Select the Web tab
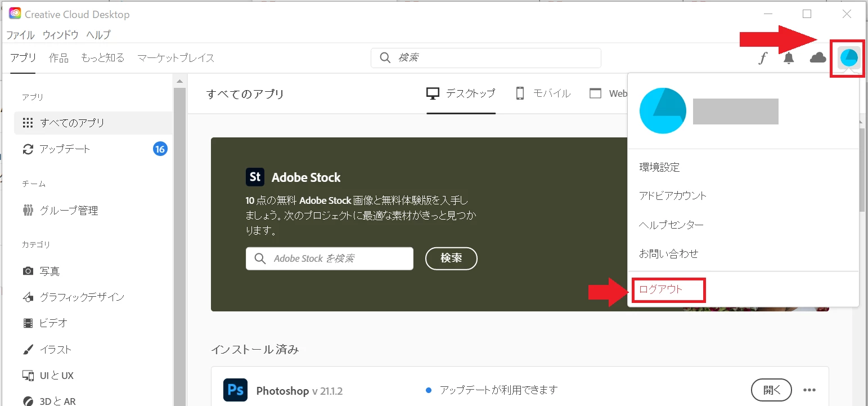Image resolution: width=868 pixels, height=406 pixels. coord(608,93)
